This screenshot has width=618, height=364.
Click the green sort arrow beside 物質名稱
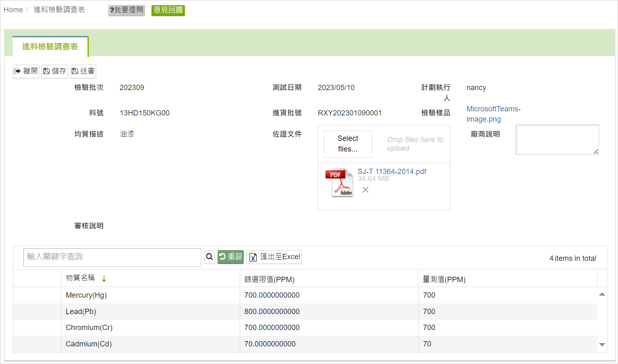104,279
